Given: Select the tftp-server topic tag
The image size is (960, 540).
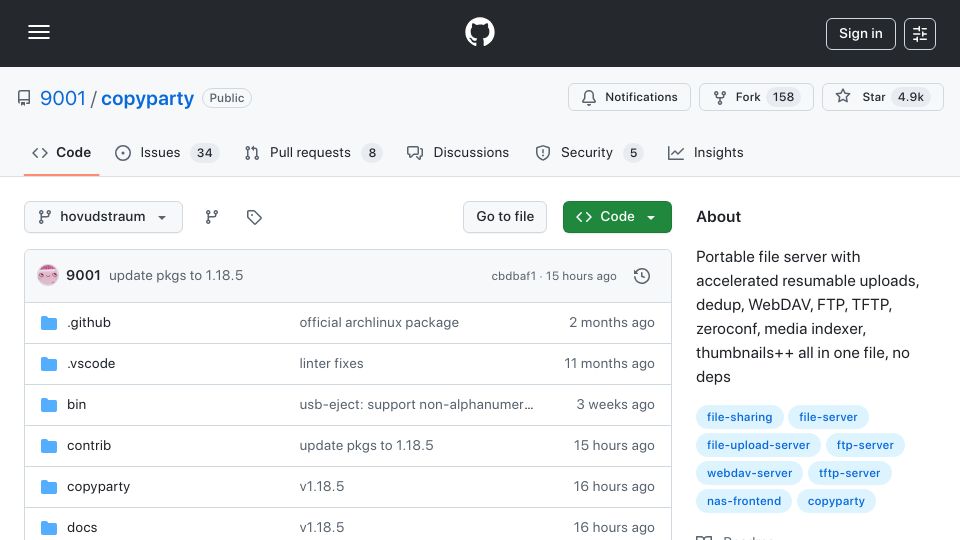Looking at the screenshot, I should click(849, 473).
